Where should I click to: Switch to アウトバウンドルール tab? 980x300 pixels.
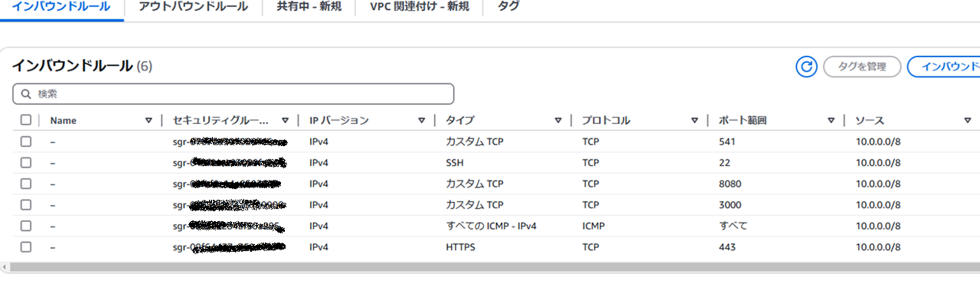click(x=193, y=7)
